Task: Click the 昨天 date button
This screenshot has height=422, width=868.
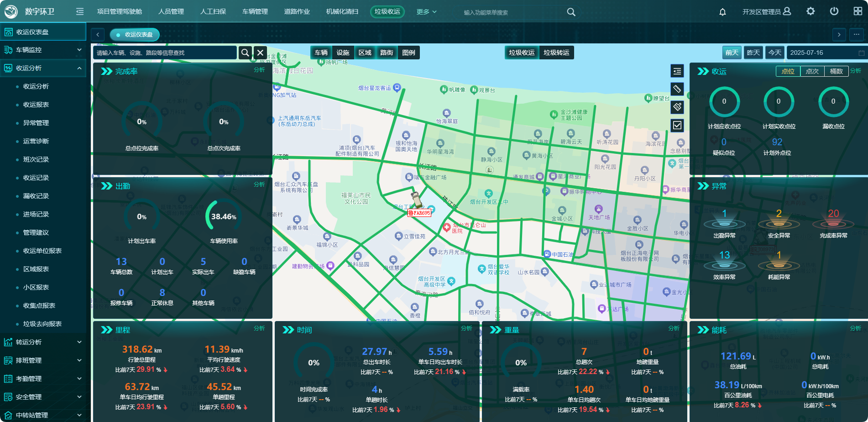Action: pos(753,53)
